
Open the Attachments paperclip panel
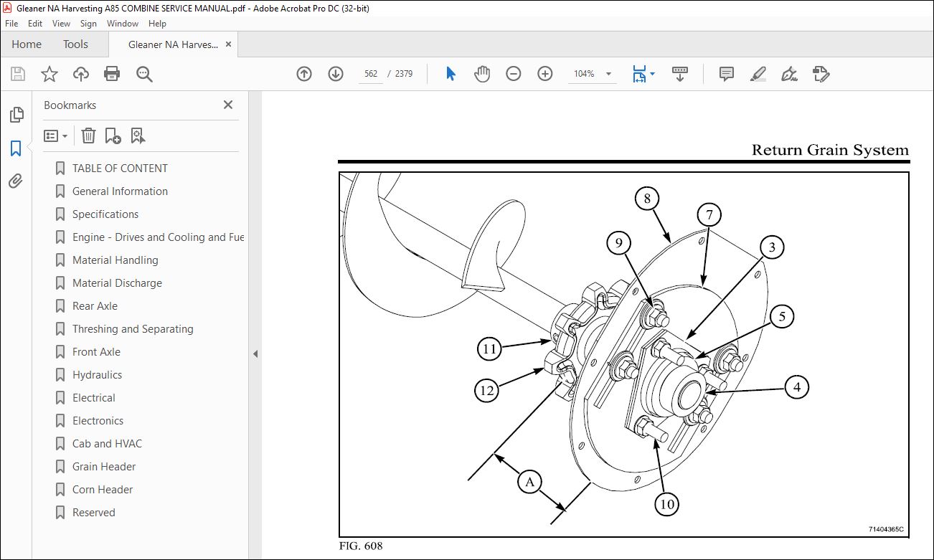16,181
